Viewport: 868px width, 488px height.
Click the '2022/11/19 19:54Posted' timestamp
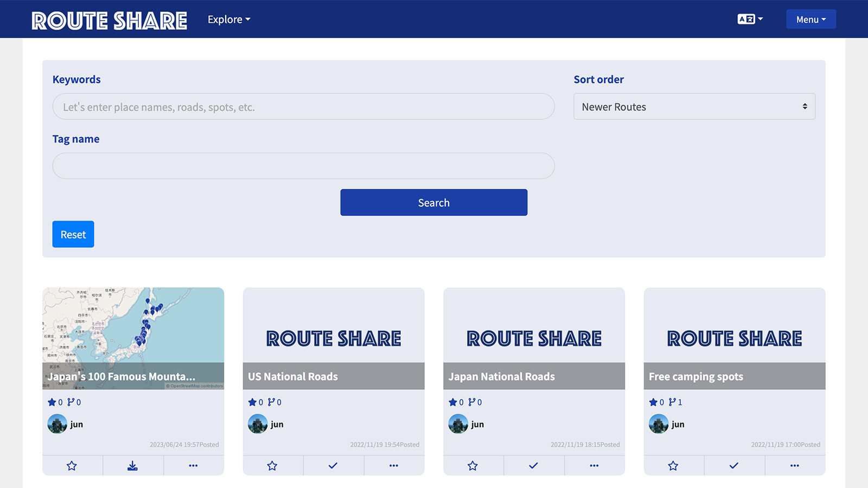coord(385,445)
